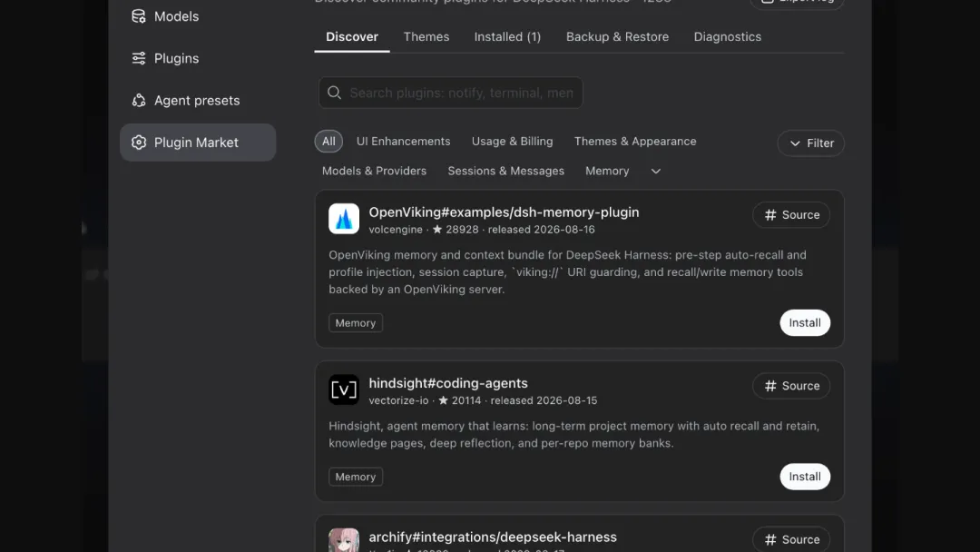
Task: Filter by Themes & Appearance category
Action: coord(635,142)
